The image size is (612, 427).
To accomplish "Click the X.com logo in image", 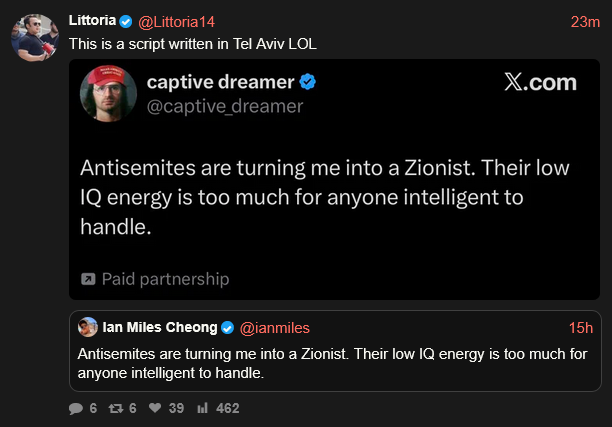I will click(x=540, y=83).
